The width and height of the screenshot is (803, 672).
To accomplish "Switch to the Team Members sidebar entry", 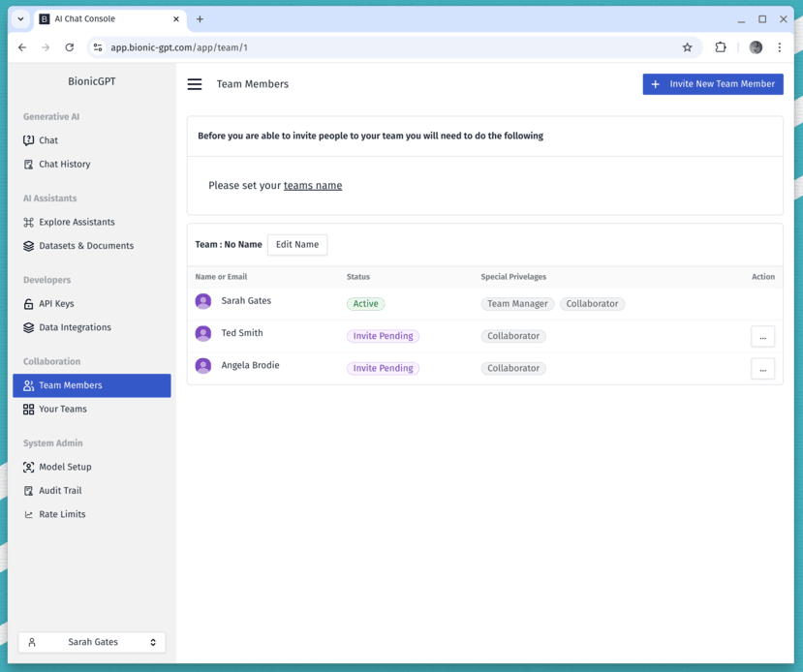I will (68, 385).
